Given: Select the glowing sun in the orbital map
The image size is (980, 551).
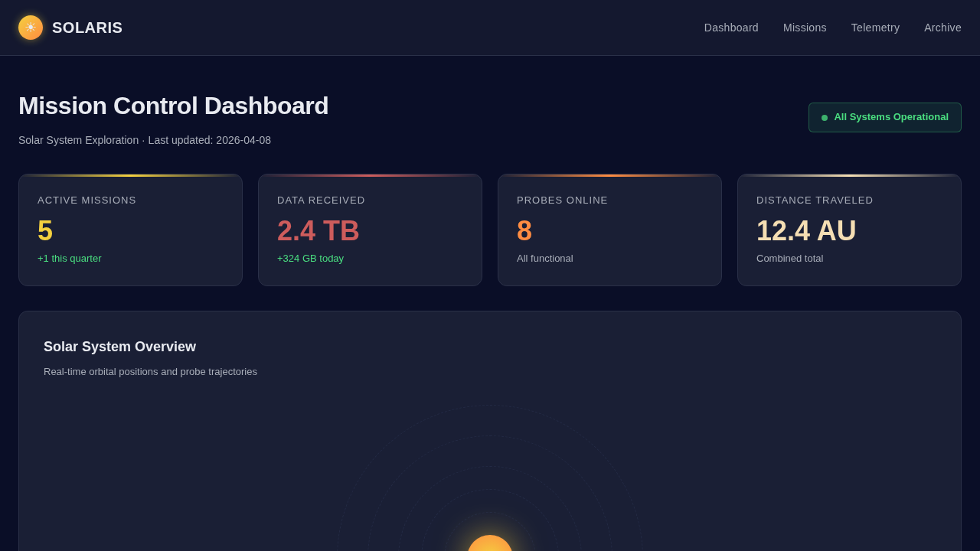Looking at the screenshot, I should point(490,545).
